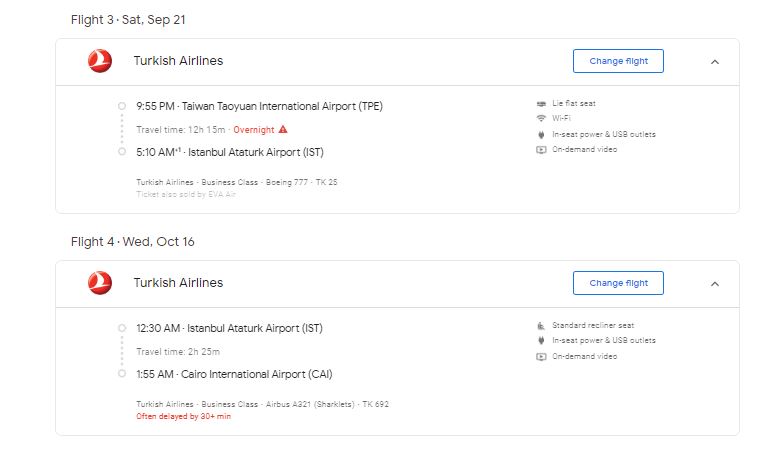Click the Wi-Fi amenity icon
The image size is (759, 453).
541,119
